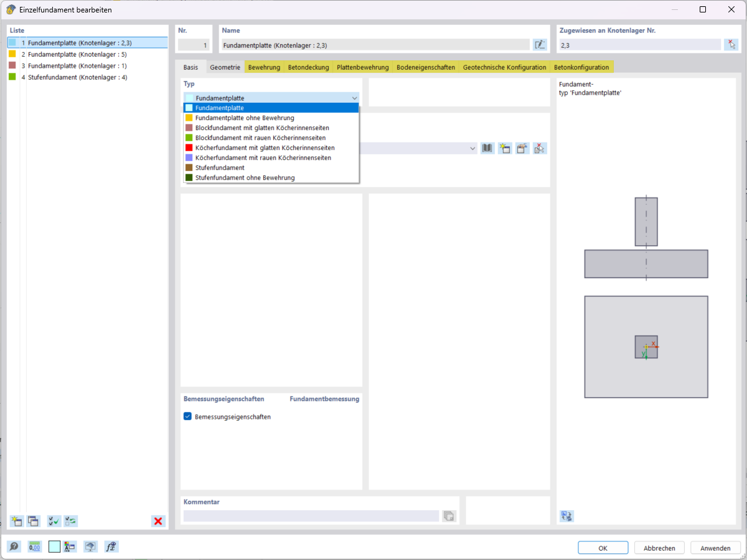Open the Plattenbewehrung tab
Image resolution: width=747 pixels, height=560 pixels.
coord(363,67)
